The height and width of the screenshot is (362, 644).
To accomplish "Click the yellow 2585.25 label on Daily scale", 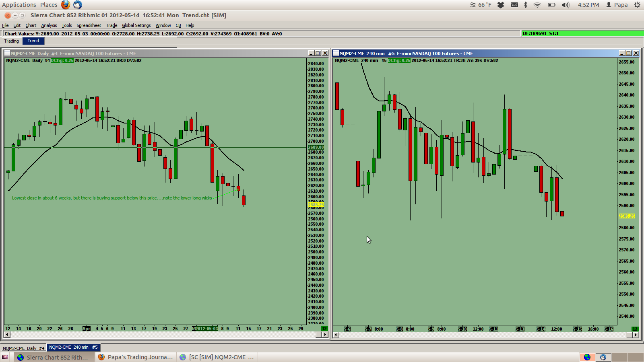I will click(316, 205).
